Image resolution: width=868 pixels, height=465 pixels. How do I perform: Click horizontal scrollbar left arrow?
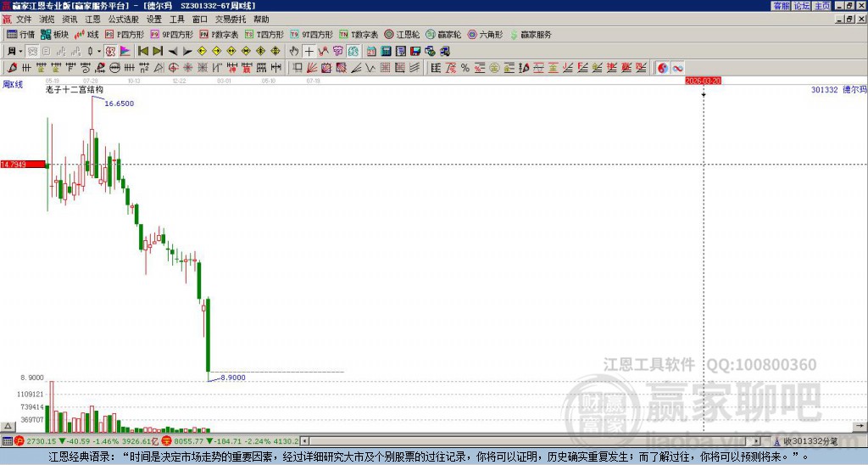coord(304,441)
